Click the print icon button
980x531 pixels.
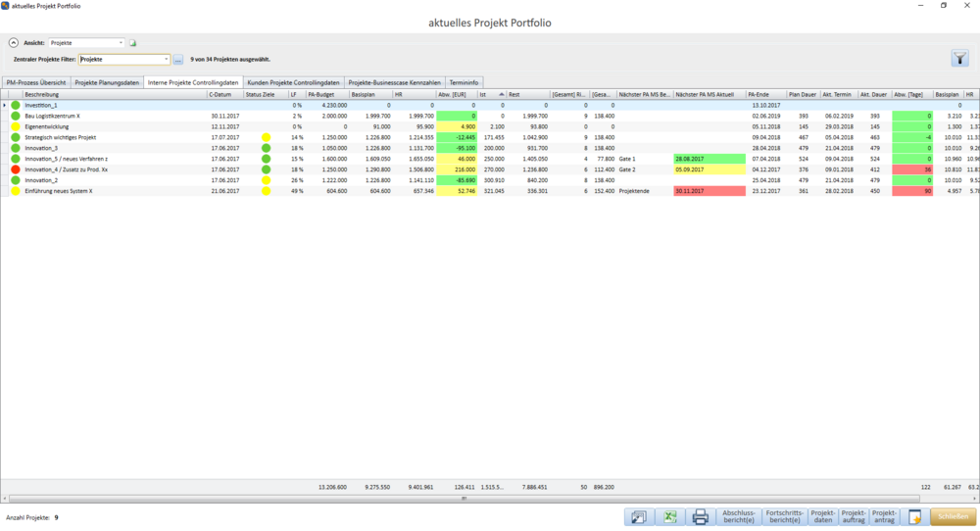pos(700,517)
